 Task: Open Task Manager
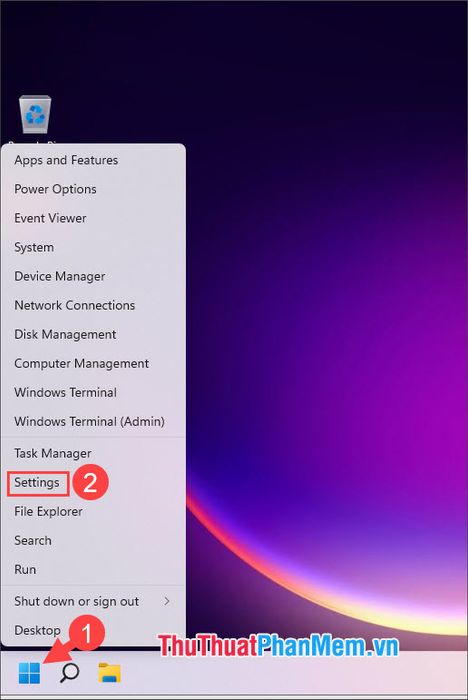pos(93,453)
